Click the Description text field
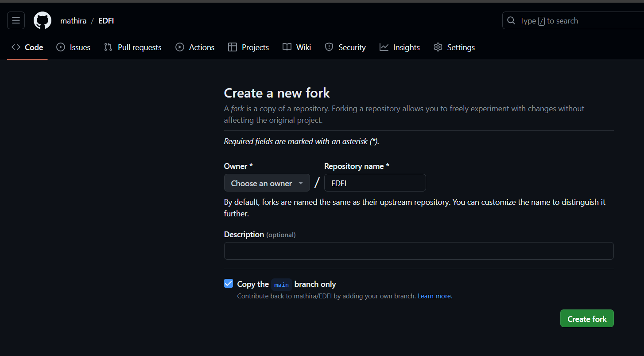The height and width of the screenshot is (356, 644). [x=419, y=251]
